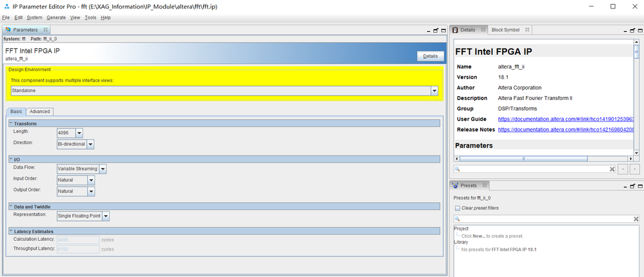Minimize the Parameters panel
644x277 pixels.
tap(428, 31)
